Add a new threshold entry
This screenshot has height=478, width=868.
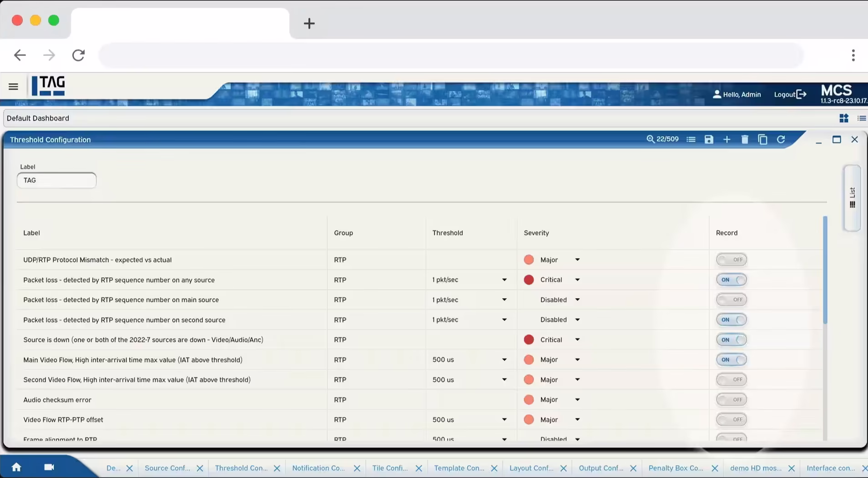[726, 139]
